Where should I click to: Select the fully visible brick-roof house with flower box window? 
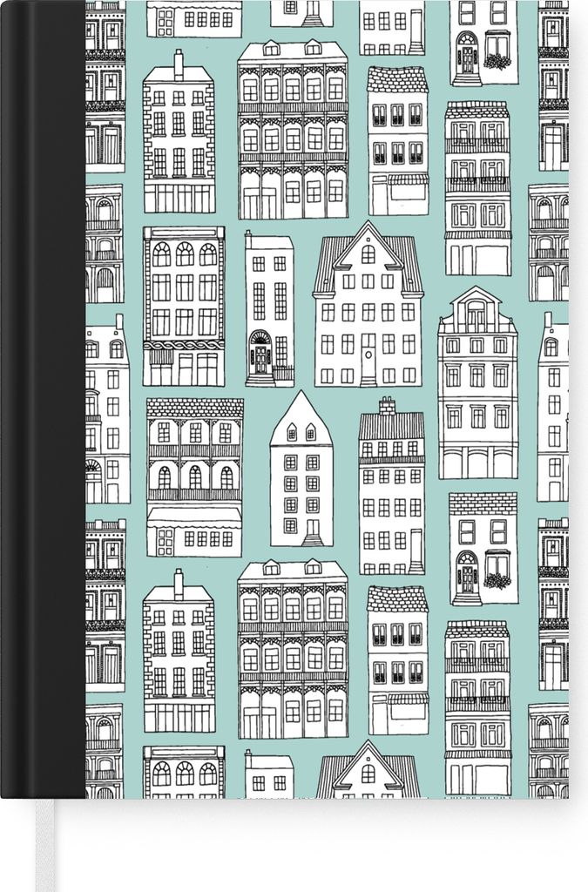(x=483, y=549)
